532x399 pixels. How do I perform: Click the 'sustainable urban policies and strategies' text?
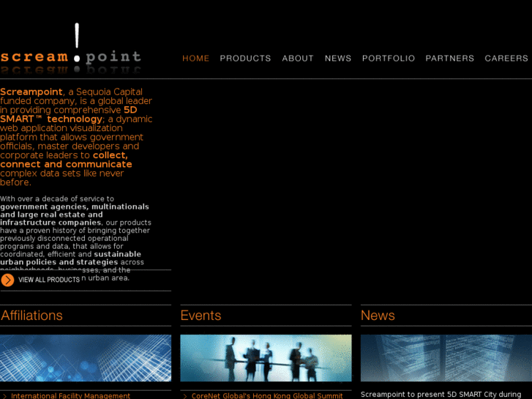point(70,258)
